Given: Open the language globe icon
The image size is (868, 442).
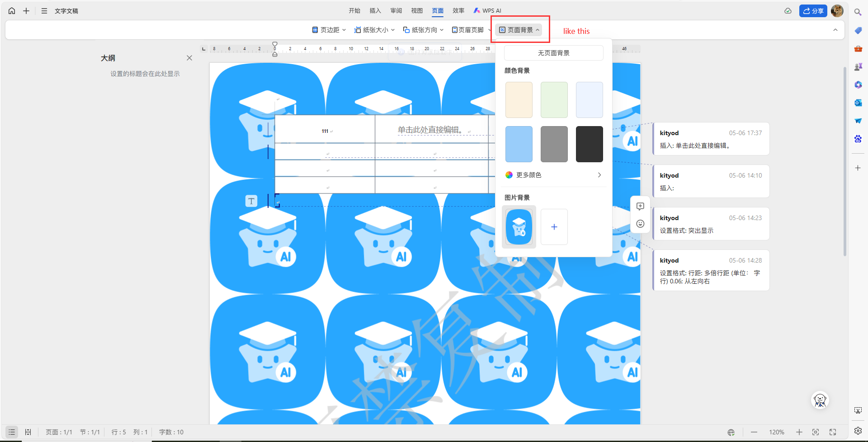Looking at the screenshot, I should [x=731, y=432].
